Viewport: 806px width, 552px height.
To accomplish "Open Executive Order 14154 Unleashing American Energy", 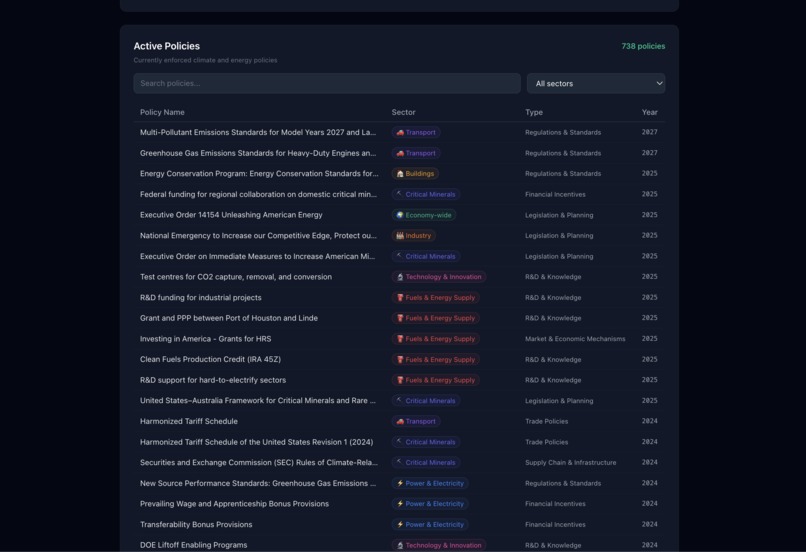I will coord(231,215).
